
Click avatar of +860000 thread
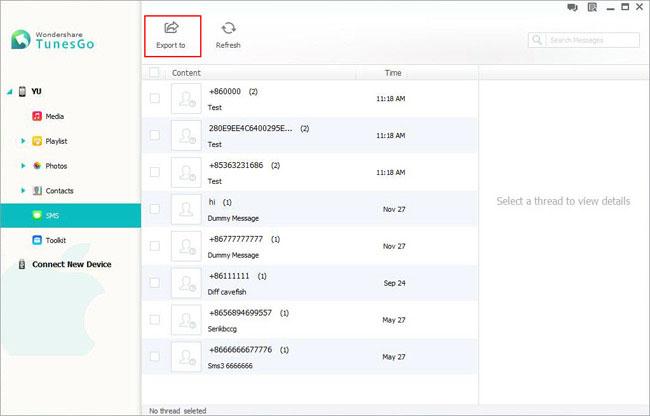186,99
